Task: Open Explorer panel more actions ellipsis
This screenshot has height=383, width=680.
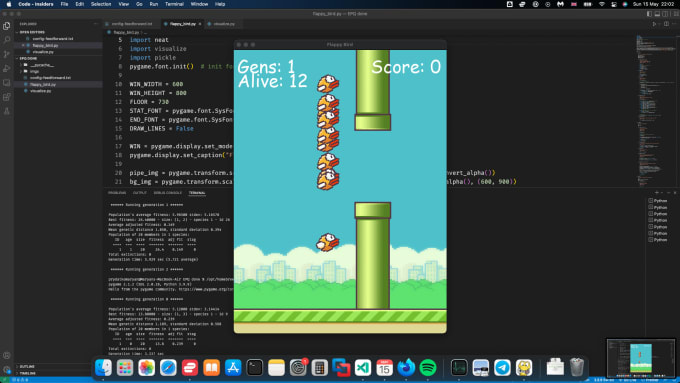Action: pyautogui.click(x=95, y=24)
